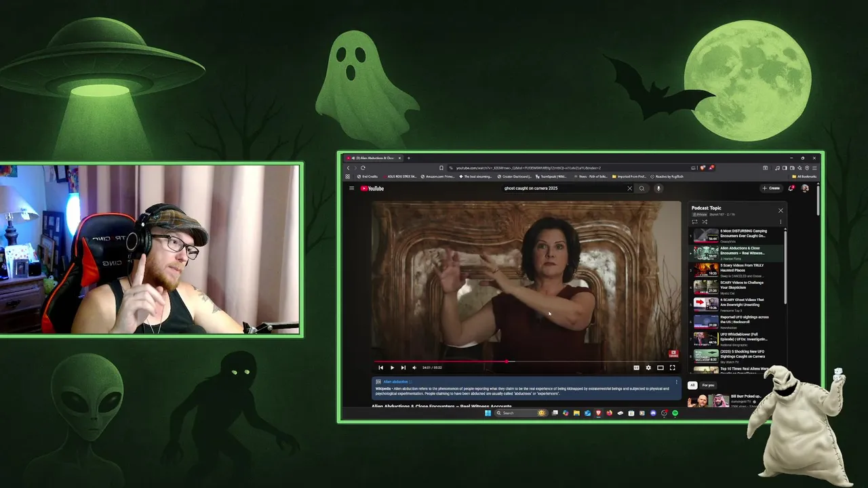Select 'Alien Abductions & Close Encounters' playlist item

(736, 252)
